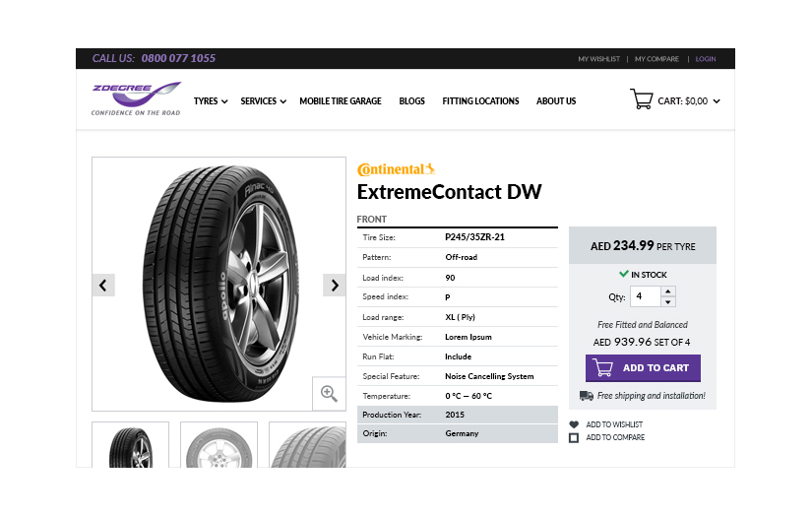Screen dimensions: 812x517
Task: Click the main tyre product image
Action: (219, 284)
